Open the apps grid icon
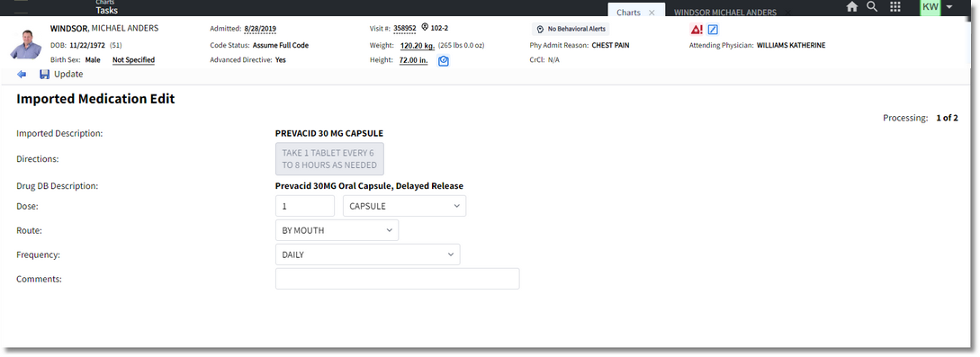The height and width of the screenshot is (357, 980). point(895,7)
